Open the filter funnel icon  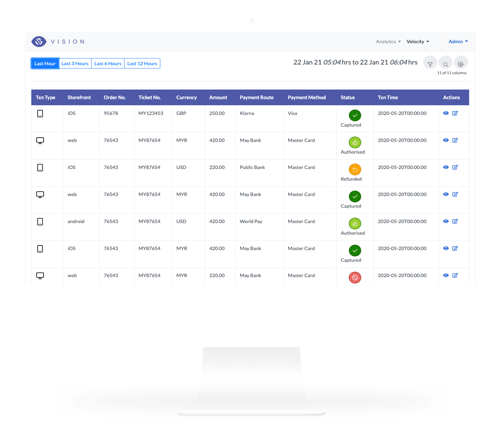click(x=430, y=64)
